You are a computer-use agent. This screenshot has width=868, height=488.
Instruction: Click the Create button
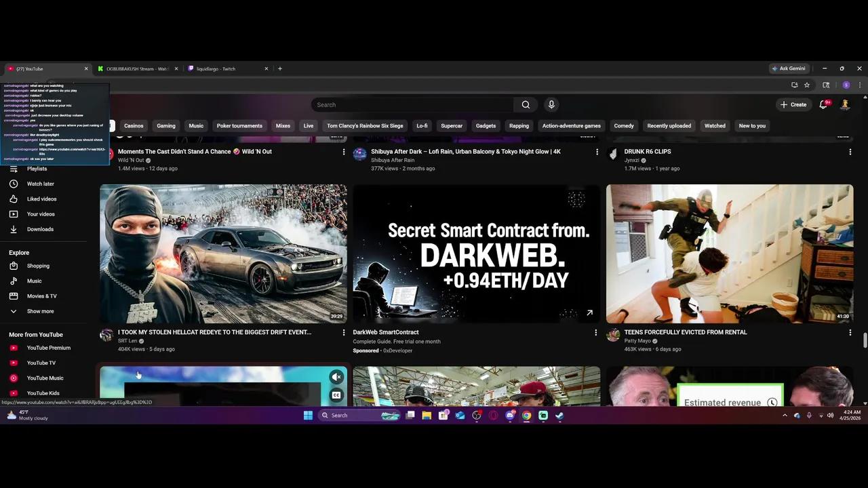(793, 104)
